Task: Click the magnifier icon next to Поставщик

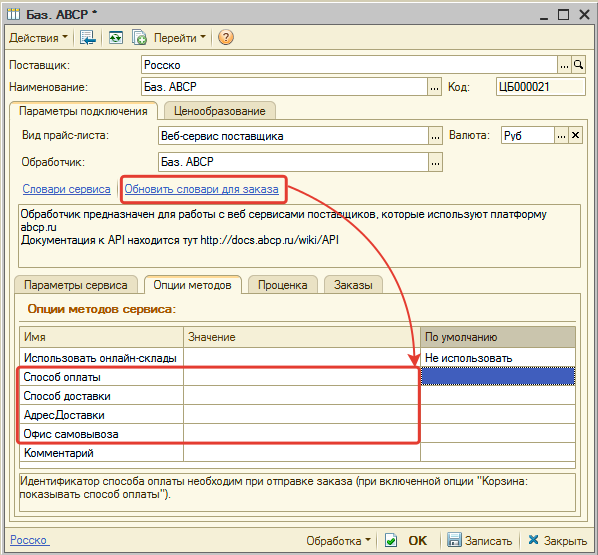Action: point(579,65)
